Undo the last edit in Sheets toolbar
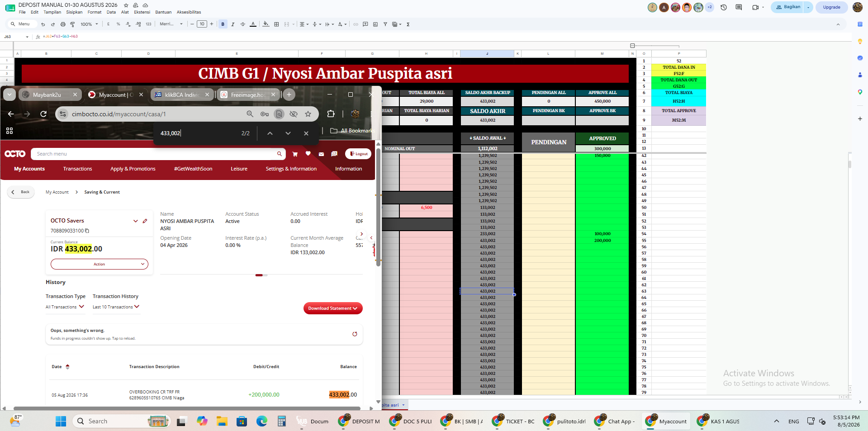 (43, 24)
